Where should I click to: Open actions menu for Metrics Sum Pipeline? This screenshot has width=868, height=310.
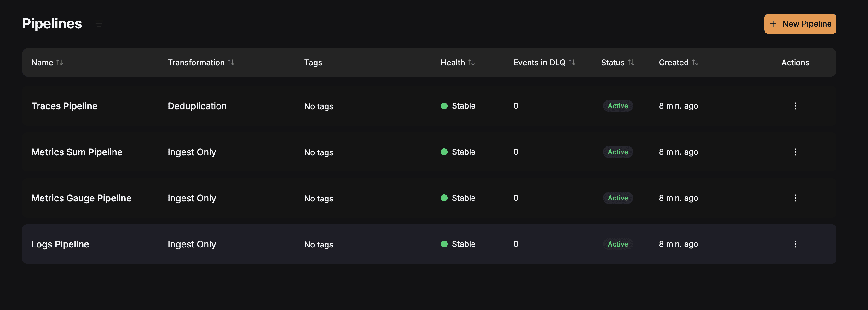point(795,152)
